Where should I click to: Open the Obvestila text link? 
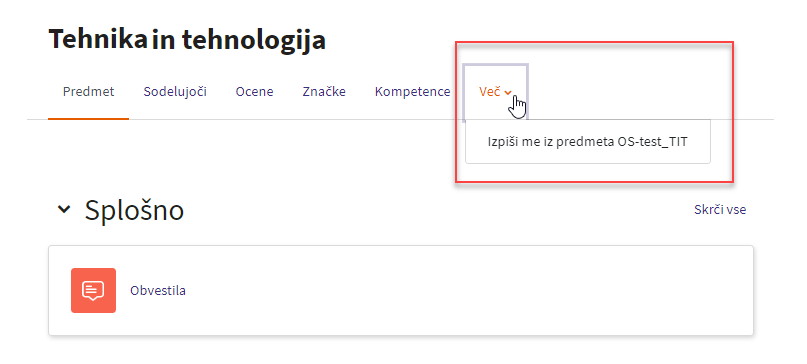click(158, 290)
